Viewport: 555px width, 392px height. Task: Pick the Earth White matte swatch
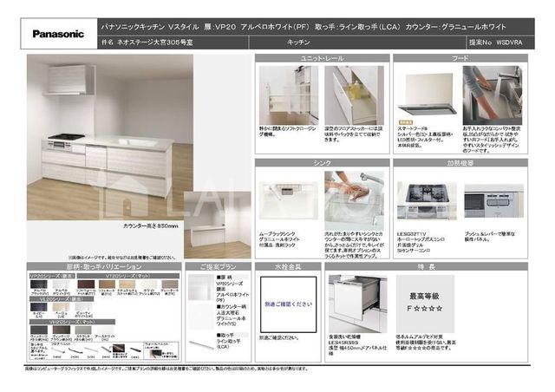105,330
